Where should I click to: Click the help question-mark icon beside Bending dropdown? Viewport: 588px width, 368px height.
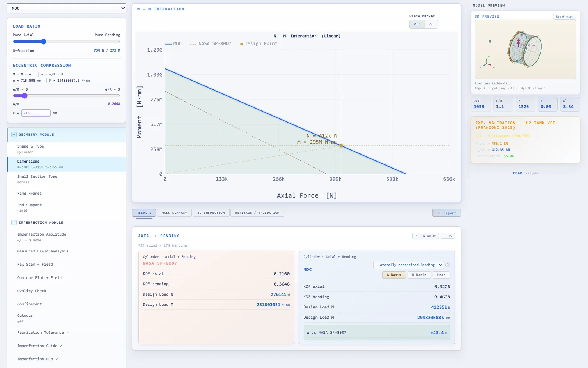(x=448, y=265)
